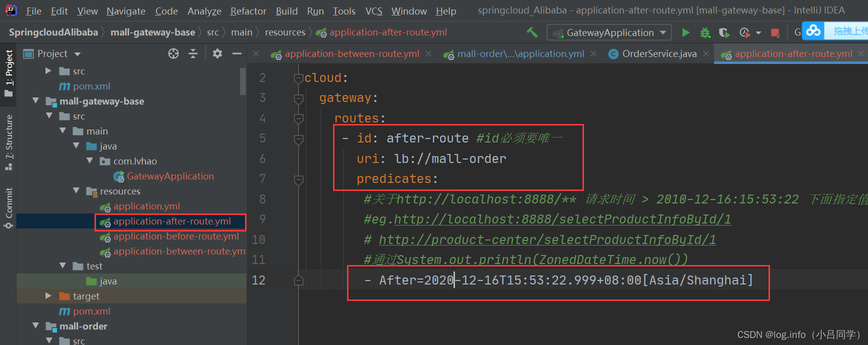Open the Tools menu
The image size is (868, 345).
(x=344, y=11)
